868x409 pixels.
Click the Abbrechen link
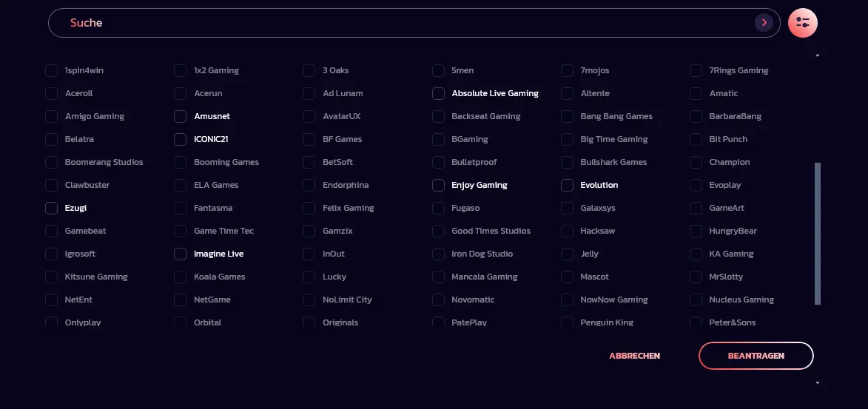coord(634,356)
